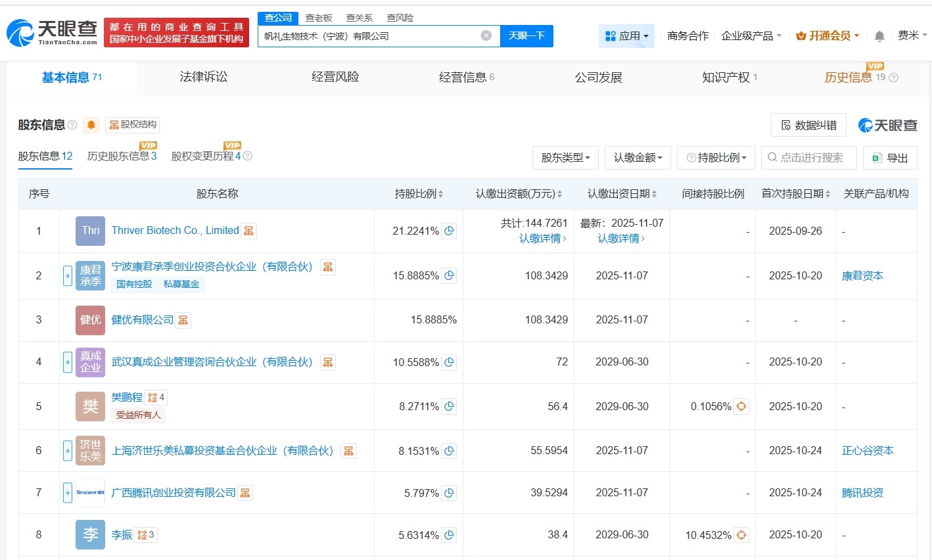Screen dimensions: 932x560
Task: Click the 股权结构 icon next to 健优有限公司
Action: (x=183, y=320)
